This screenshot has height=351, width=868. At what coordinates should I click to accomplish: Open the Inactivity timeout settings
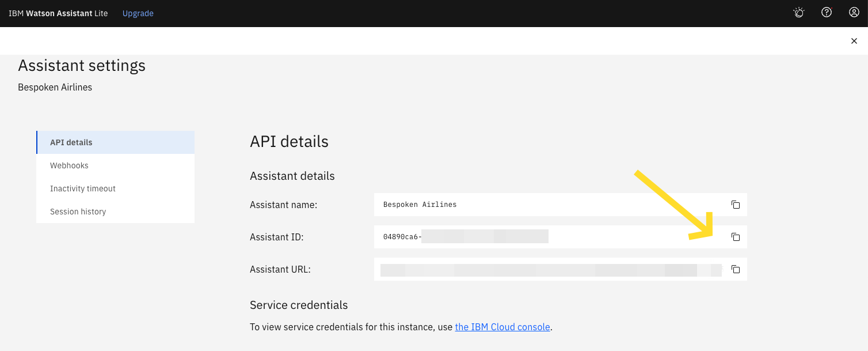(83, 188)
